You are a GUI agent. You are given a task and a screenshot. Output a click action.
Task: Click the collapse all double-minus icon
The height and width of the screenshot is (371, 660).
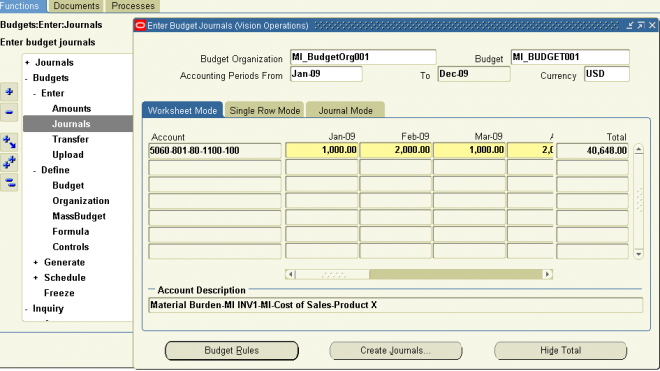(9, 183)
